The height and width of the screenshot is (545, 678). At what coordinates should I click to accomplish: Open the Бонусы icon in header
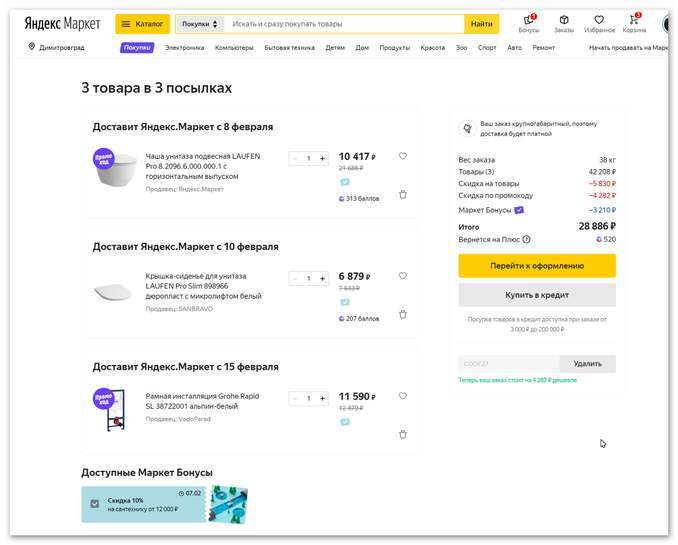pos(528,22)
